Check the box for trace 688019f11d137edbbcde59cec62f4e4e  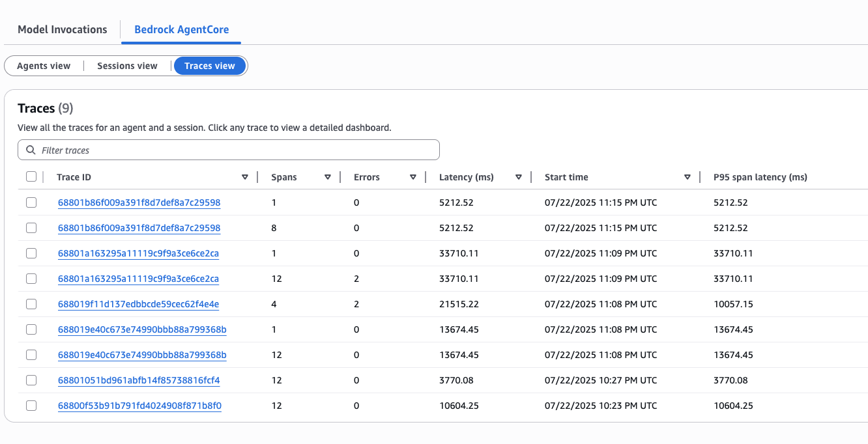tap(31, 304)
